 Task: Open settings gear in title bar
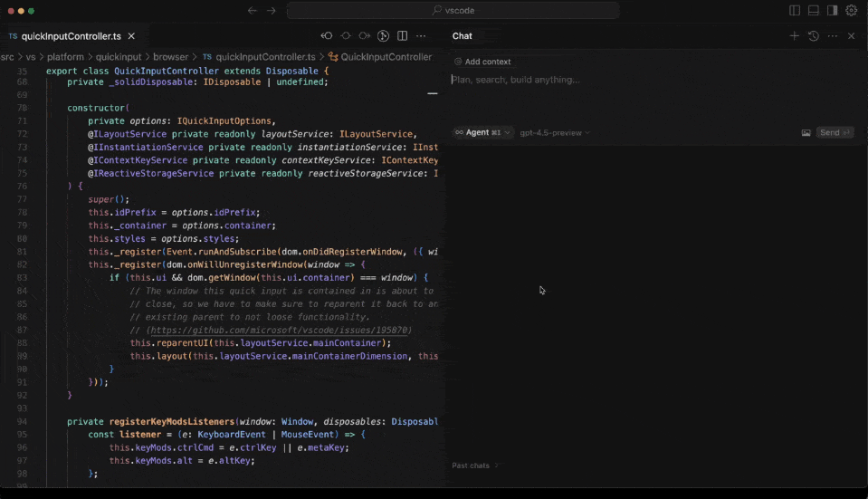851,11
